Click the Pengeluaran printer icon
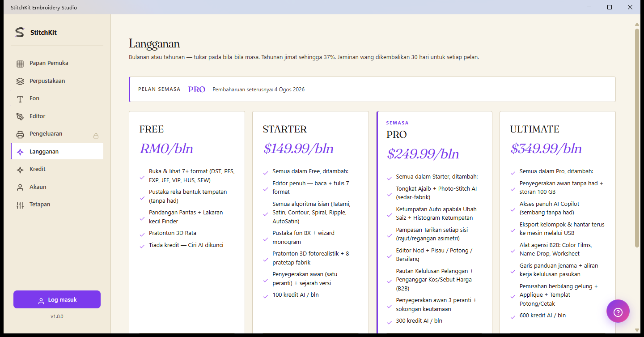Screen dimensions: 644x337 pyautogui.click(x=20, y=134)
